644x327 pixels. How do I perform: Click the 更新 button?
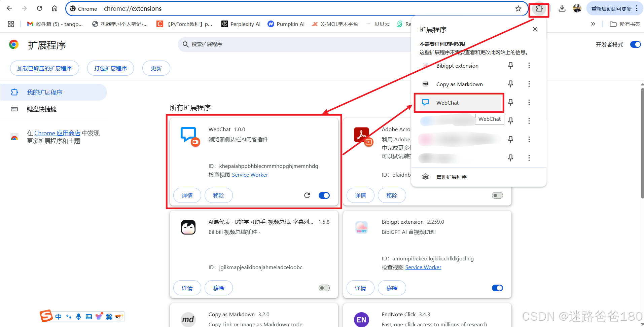click(156, 68)
